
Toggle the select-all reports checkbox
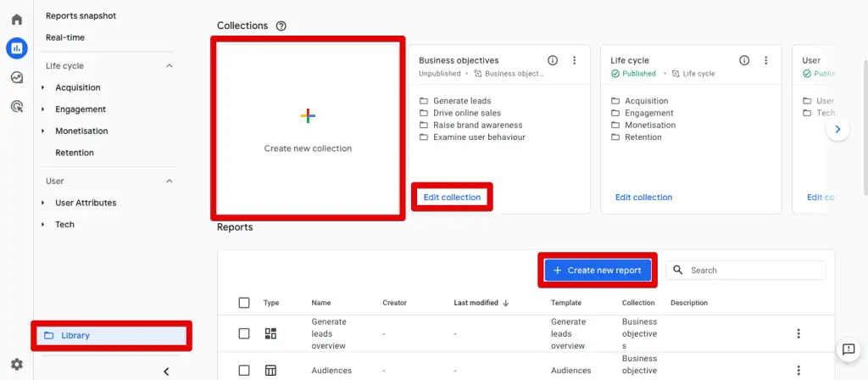pyautogui.click(x=244, y=303)
